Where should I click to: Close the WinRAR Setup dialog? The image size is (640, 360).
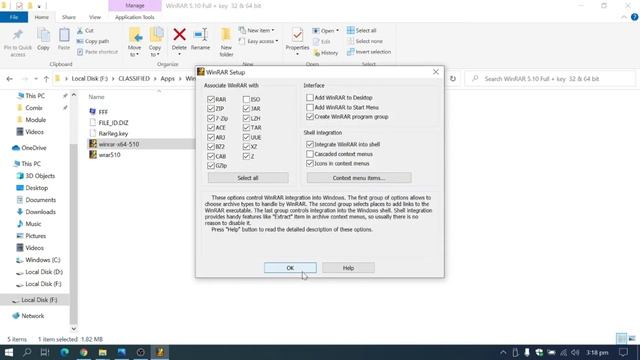(436, 72)
